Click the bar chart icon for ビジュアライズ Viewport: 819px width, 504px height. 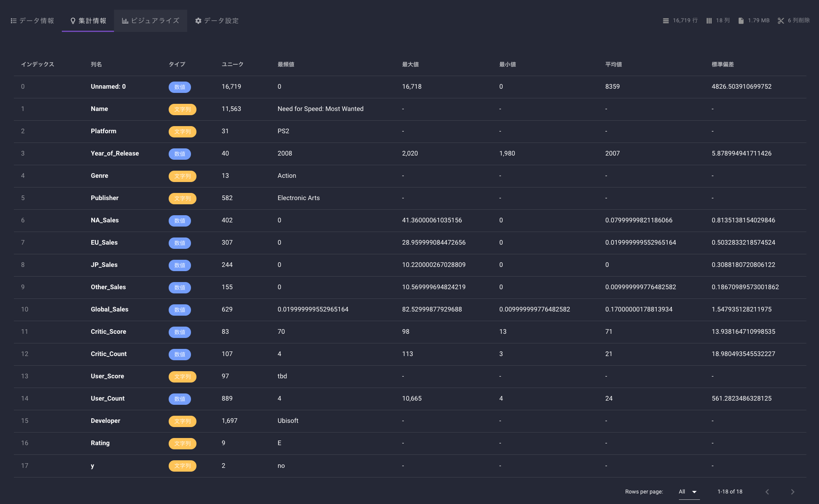coord(125,21)
